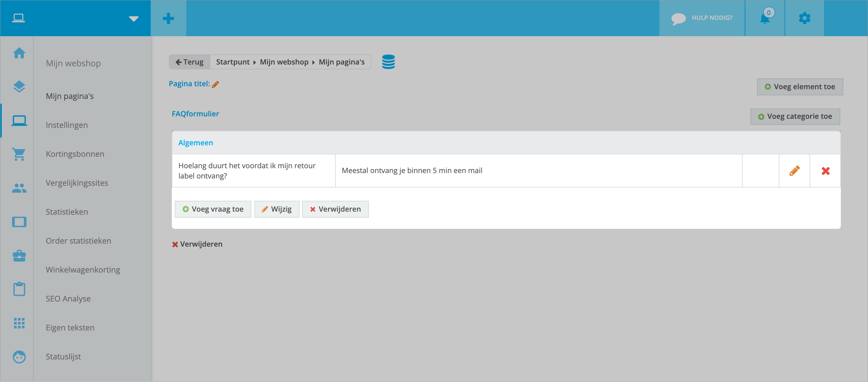Click Voeg vraag toe button
This screenshot has height=382, width=868.
point(213,209)
